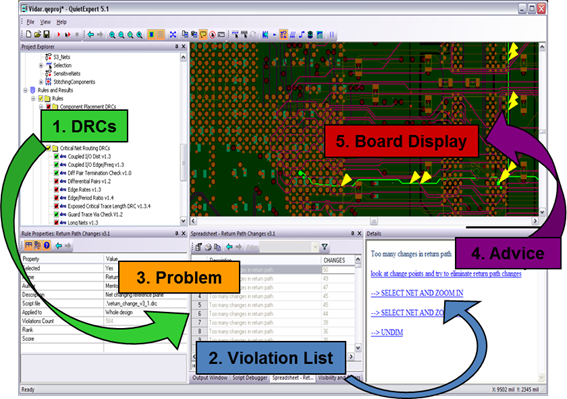Click the Open project folder icon
The image size is (567, 399).
tap(37, 34)
